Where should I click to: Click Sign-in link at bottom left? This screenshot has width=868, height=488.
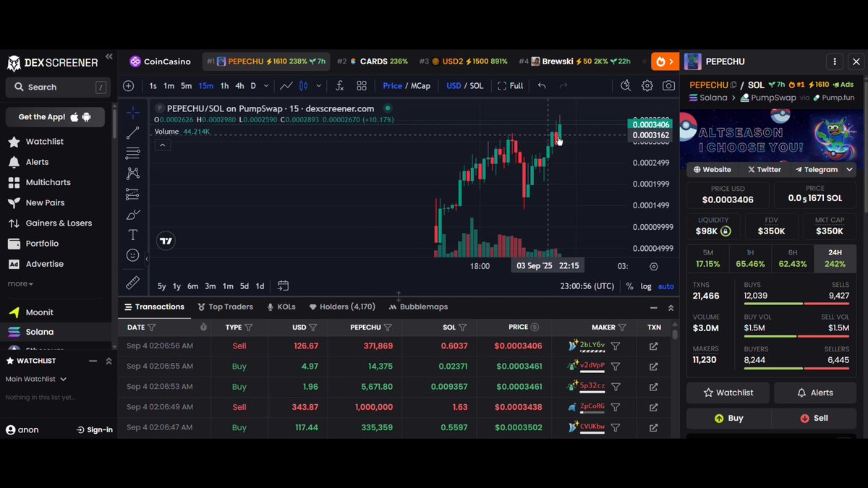[x=95, y=430]
